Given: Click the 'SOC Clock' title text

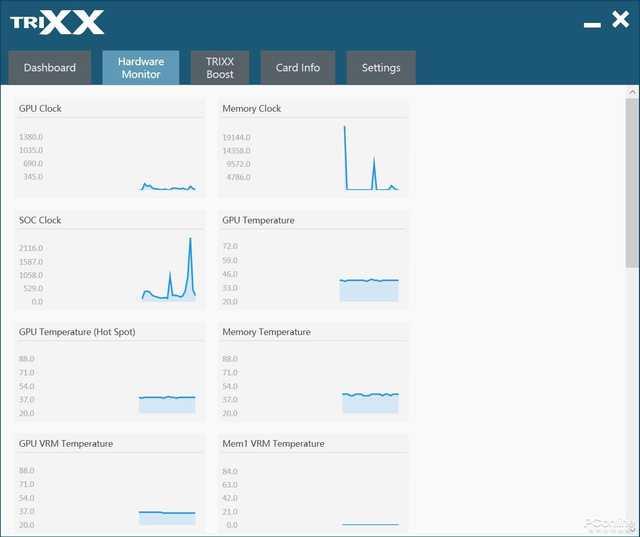Looking at the screenshot, I should tap(40, 220).
